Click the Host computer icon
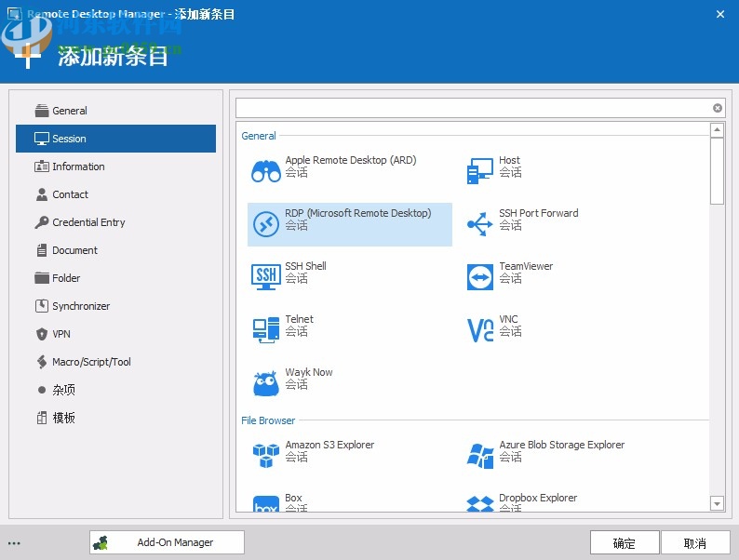 click(479, 171)
